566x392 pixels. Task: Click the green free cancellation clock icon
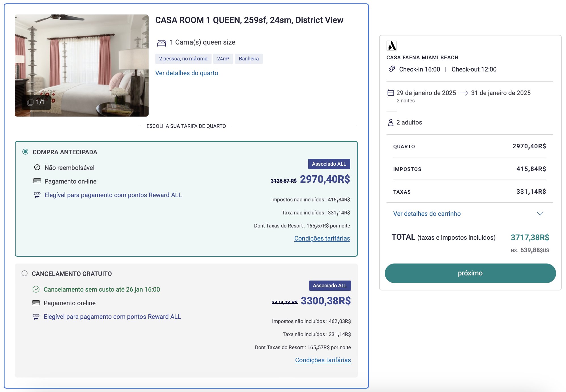[x=36, y=289]
